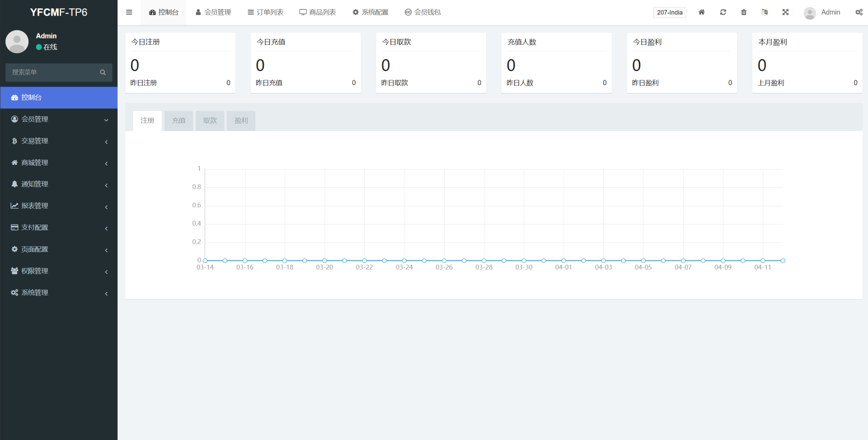Viewport: 868px width, 440px height.
Task: Toggle sidebar with the hamburger icon
Action: [129, 12]
